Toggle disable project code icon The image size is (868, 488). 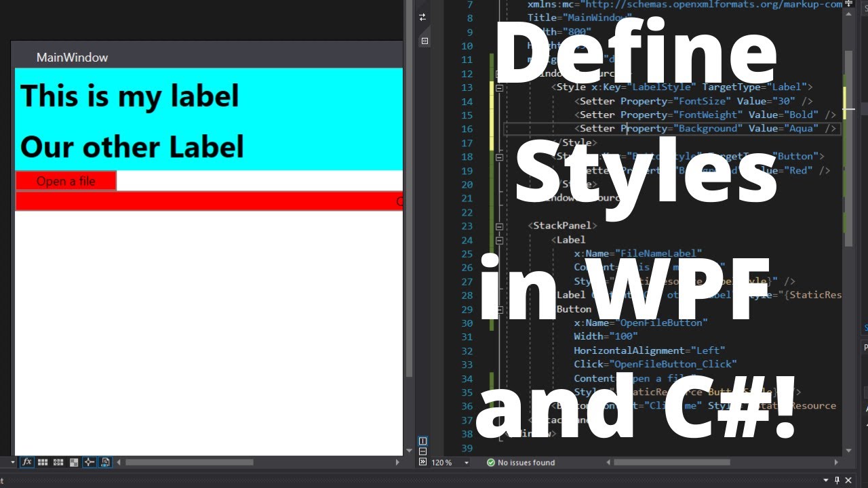(105, 462)
